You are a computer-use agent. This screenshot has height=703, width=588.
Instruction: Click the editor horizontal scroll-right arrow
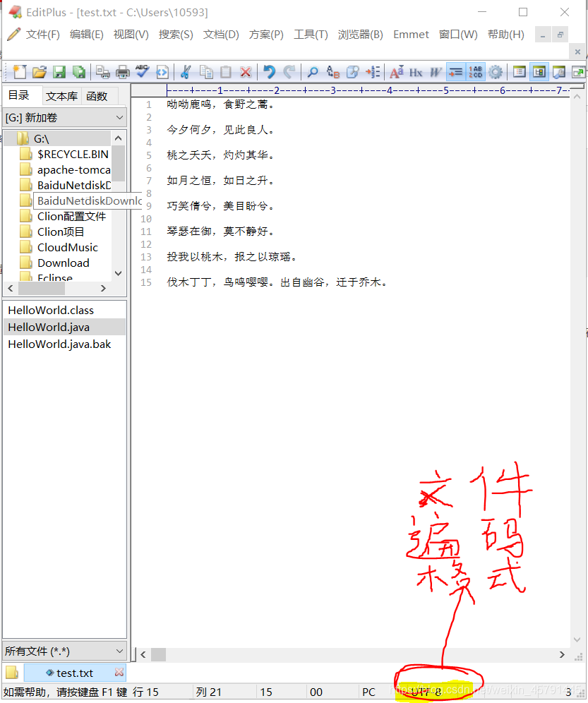coord(562,654)
